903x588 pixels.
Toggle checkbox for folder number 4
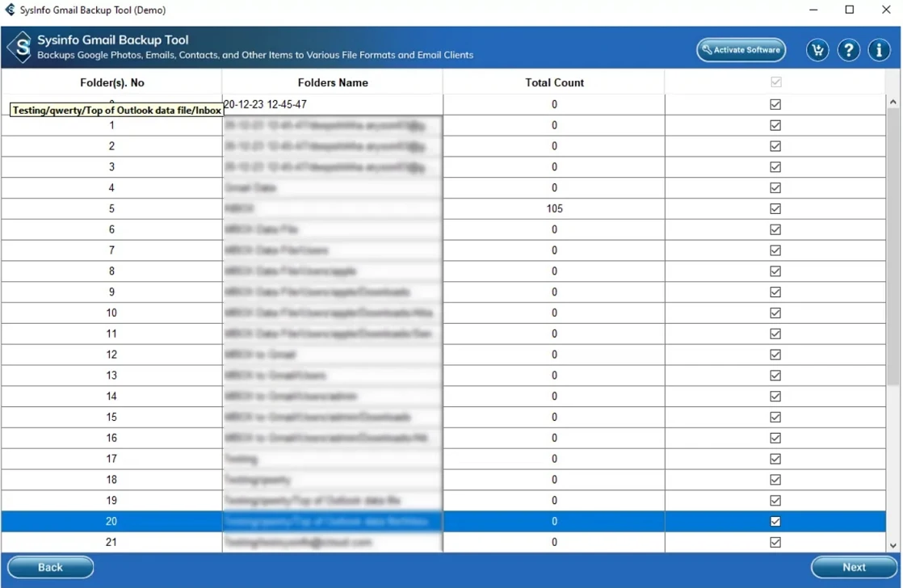coord(775,187)
